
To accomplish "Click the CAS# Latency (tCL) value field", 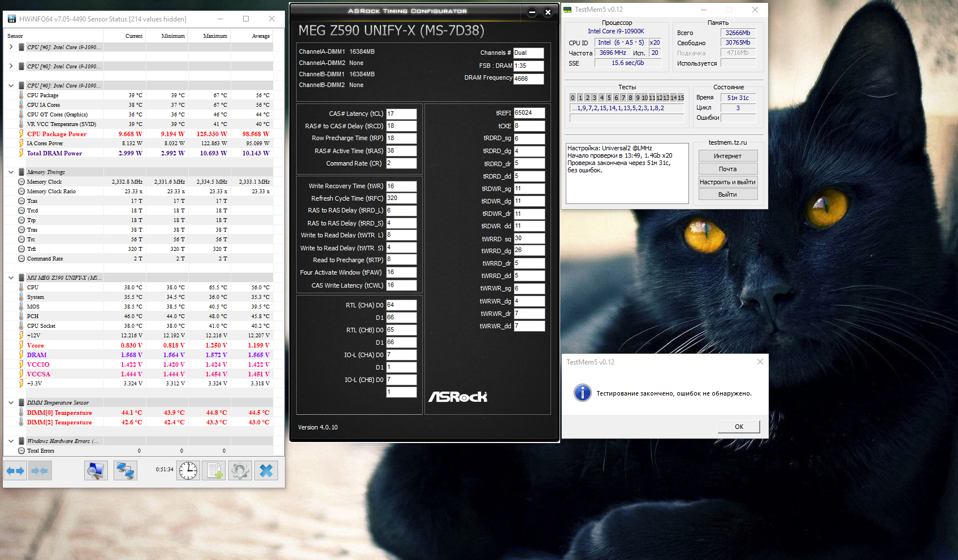I will [x=401, y=114].
